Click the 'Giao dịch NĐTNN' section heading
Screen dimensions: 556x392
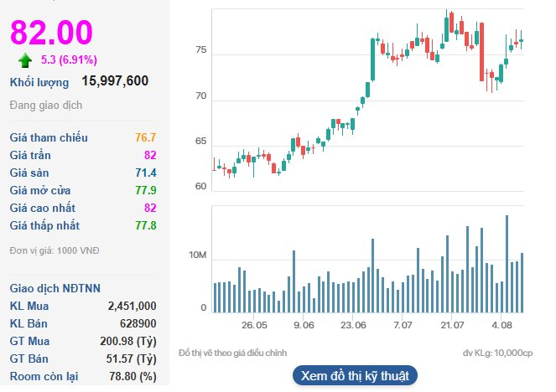click(x=55, y=288)
